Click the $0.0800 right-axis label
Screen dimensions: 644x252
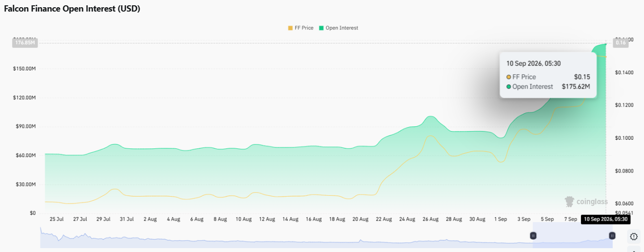tap(624, 171)
